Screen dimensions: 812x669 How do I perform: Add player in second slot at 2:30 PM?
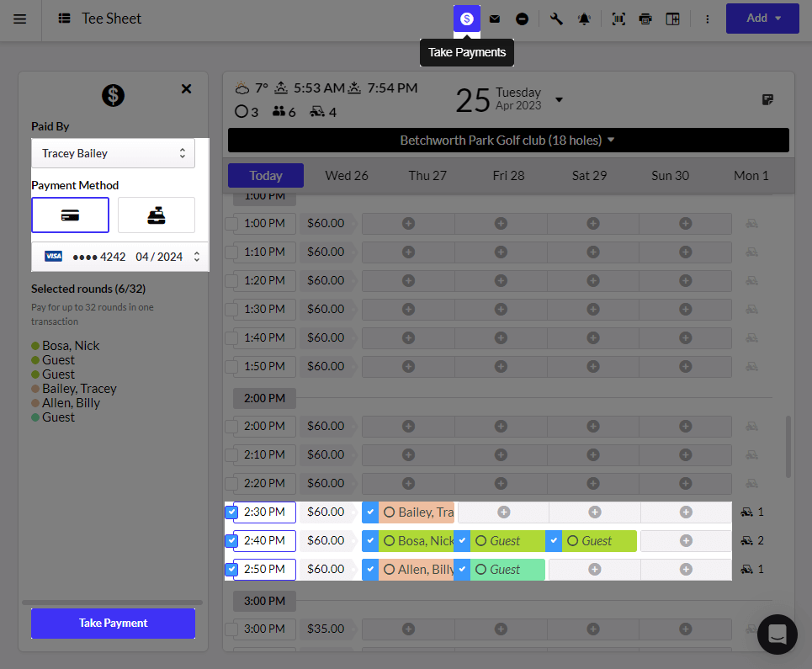point(503,512)
